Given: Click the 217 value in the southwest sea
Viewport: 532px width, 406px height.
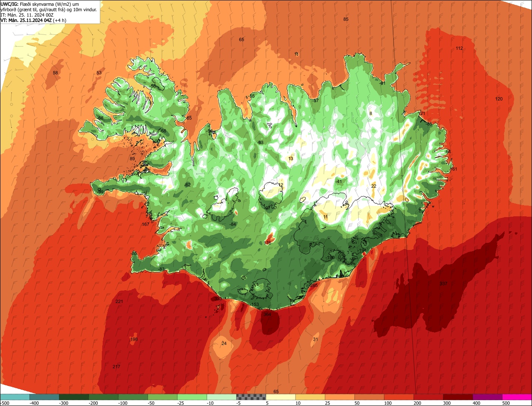Looking at the screenshot, I should click(116, 367).
